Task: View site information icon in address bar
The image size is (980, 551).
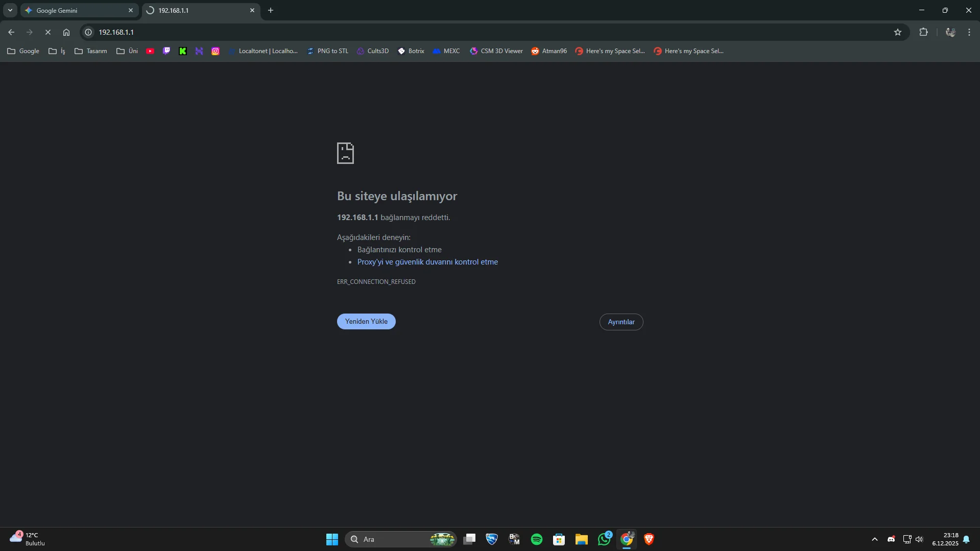Action: [x=88, y=32]
